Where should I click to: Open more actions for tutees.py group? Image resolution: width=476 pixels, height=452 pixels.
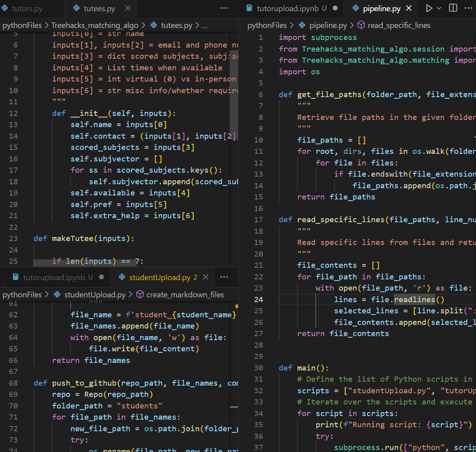[224, 8]
